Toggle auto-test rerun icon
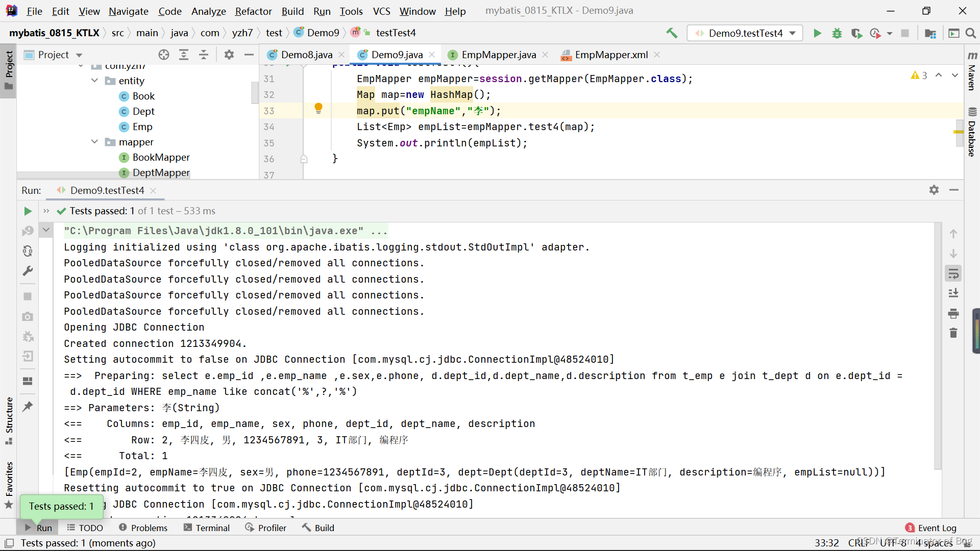 (x=28, y=251)
